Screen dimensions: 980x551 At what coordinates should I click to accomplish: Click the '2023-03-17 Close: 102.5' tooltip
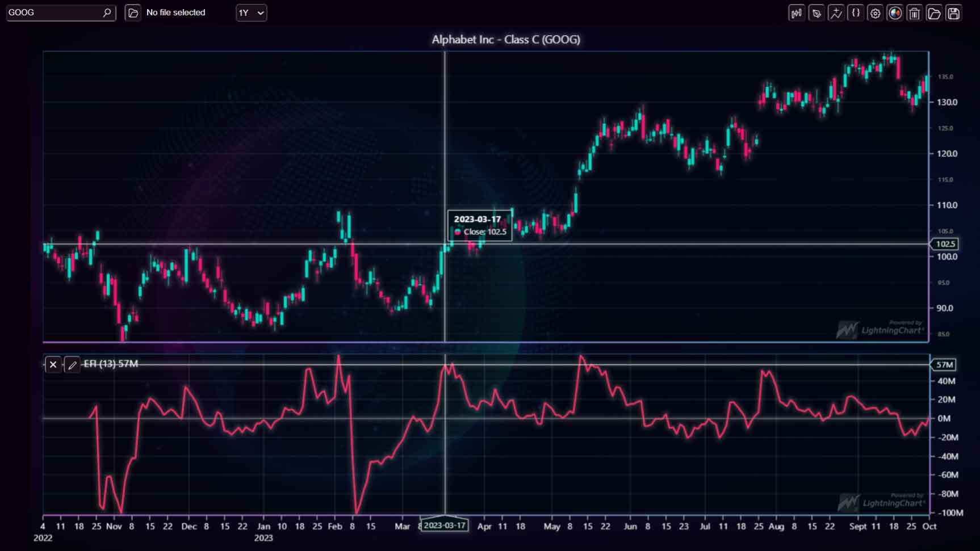(x=480, y=225)
